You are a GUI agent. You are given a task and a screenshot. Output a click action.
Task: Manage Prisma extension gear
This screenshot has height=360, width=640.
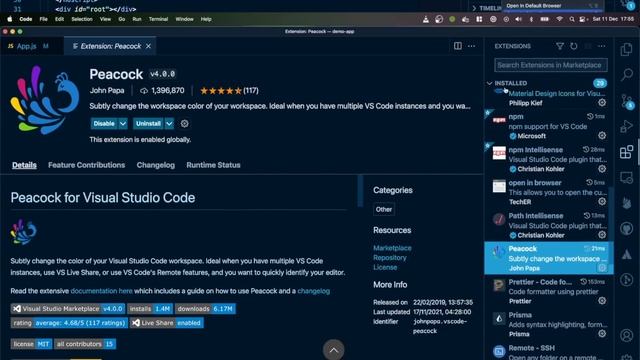[602, 333]
